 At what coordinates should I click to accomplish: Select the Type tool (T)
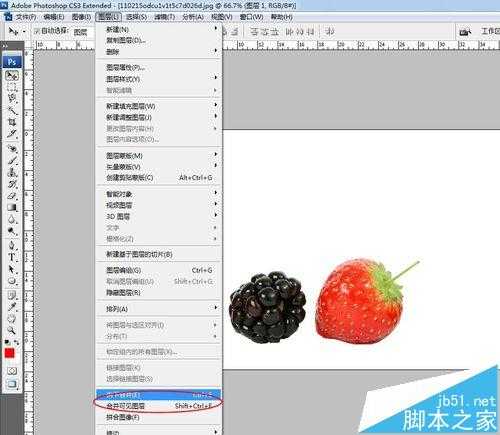tap(12, 257)
